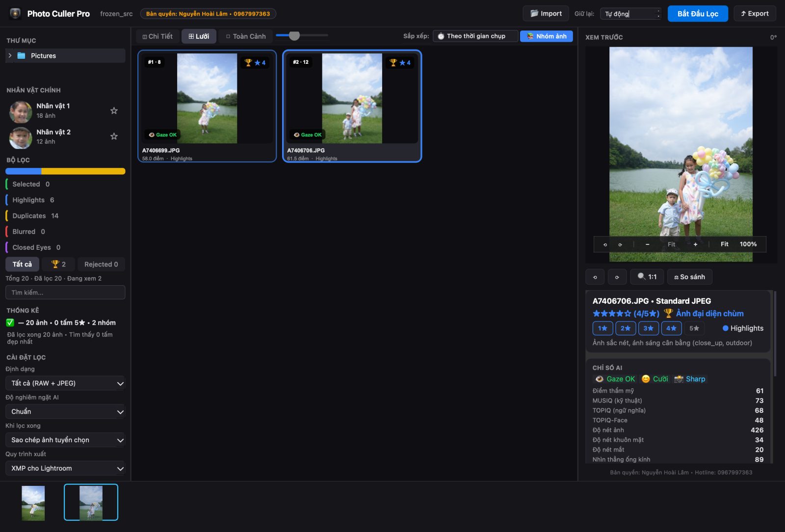
Task: Toggle favorite star for Nhân vật 1
Action: (x=114, y=111)
